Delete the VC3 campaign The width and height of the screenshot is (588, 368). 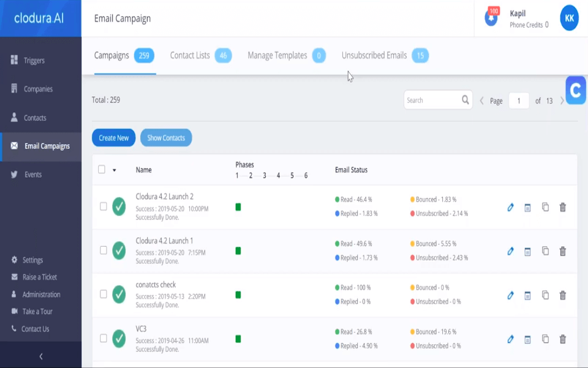click(x=562, y=339)
